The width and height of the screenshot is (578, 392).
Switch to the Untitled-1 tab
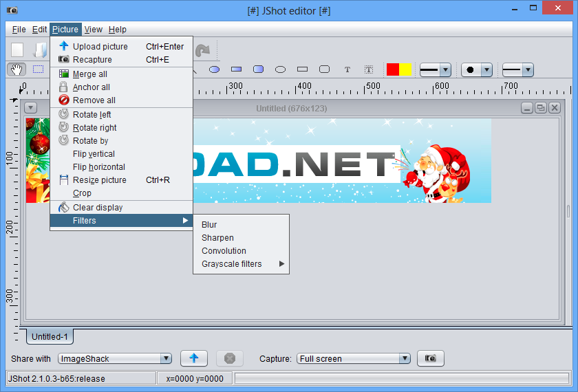(50, 336)
